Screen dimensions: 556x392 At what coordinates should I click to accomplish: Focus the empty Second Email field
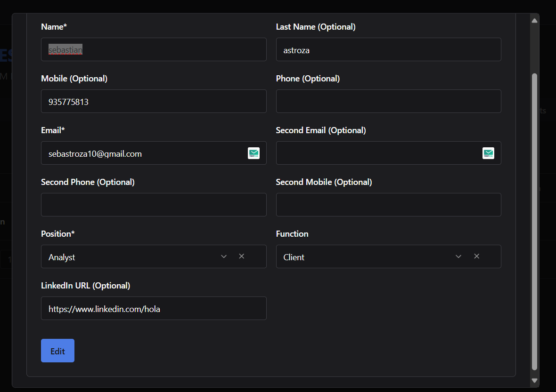[377, 153]
